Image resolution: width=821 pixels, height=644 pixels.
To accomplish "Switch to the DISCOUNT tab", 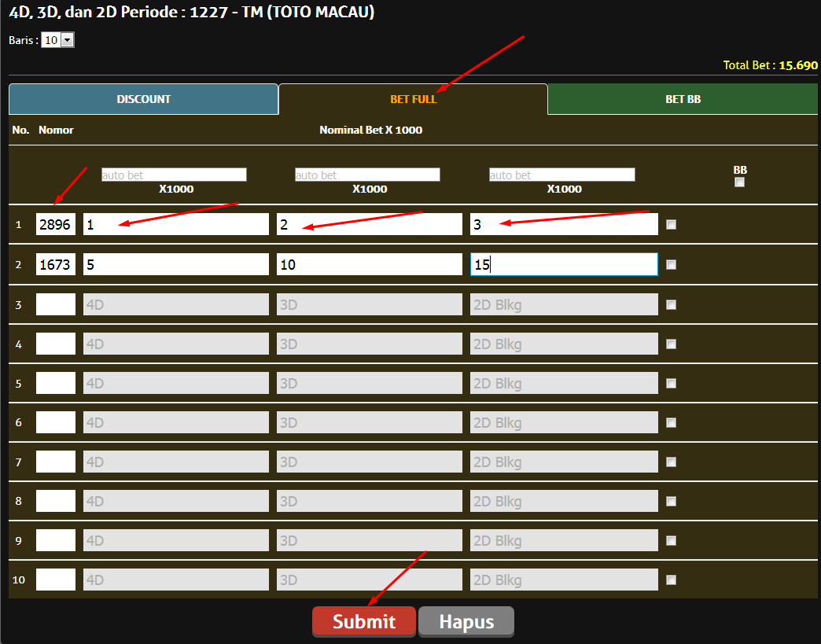I will click(143, 99).
